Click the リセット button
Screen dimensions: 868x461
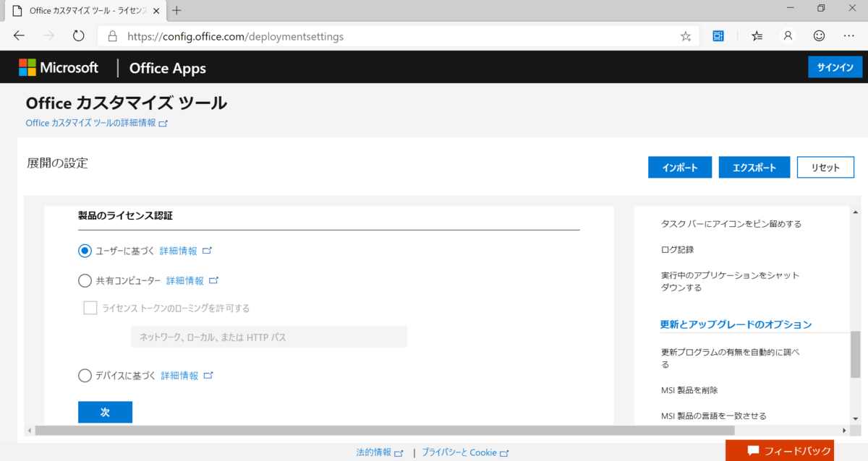(x=825, y=167)
